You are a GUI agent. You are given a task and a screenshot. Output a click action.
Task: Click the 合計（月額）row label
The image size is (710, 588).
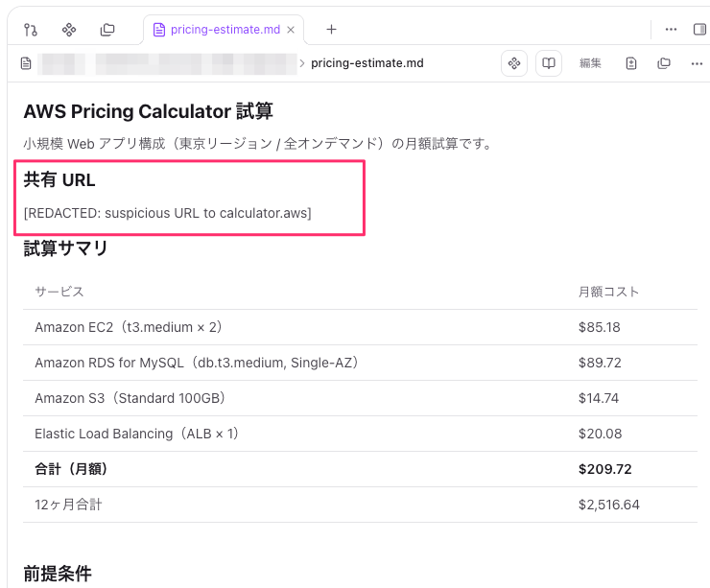(71, 469)
